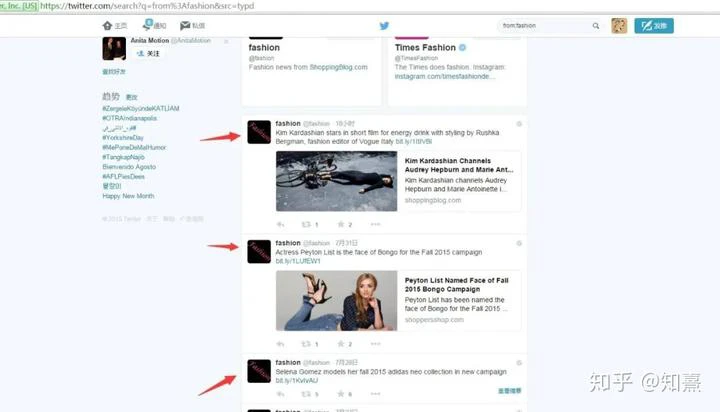Open bit.ly link in Selena Gomez tweet
Viewport: 720px width, 412px height.
[x=297, y=381]
